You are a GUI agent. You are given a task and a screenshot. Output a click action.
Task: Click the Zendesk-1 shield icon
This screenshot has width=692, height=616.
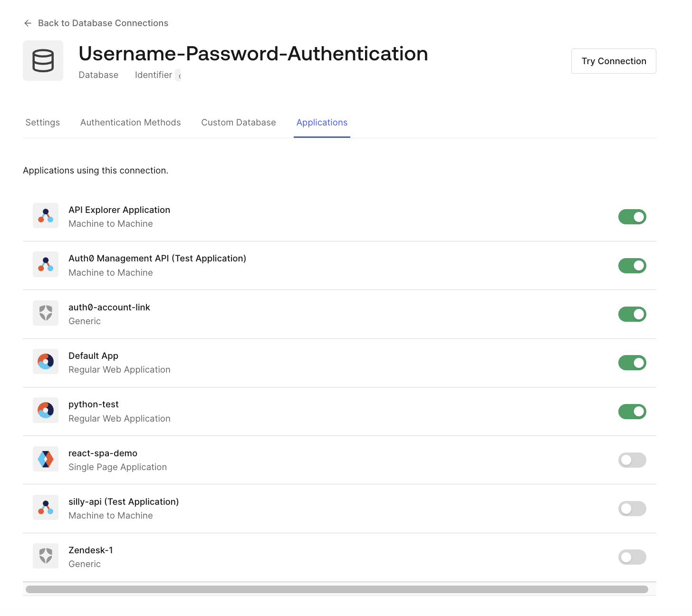(46, 556)
